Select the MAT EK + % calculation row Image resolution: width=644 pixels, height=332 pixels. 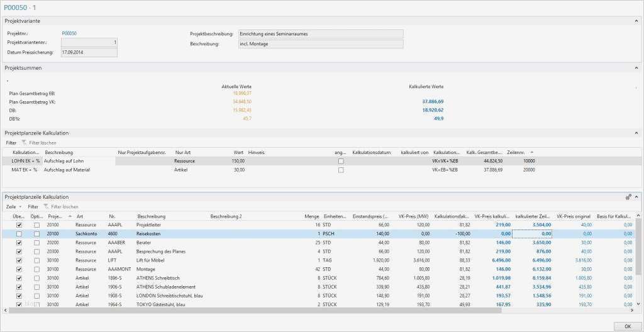pyautogui.click(x=25, y=170)
